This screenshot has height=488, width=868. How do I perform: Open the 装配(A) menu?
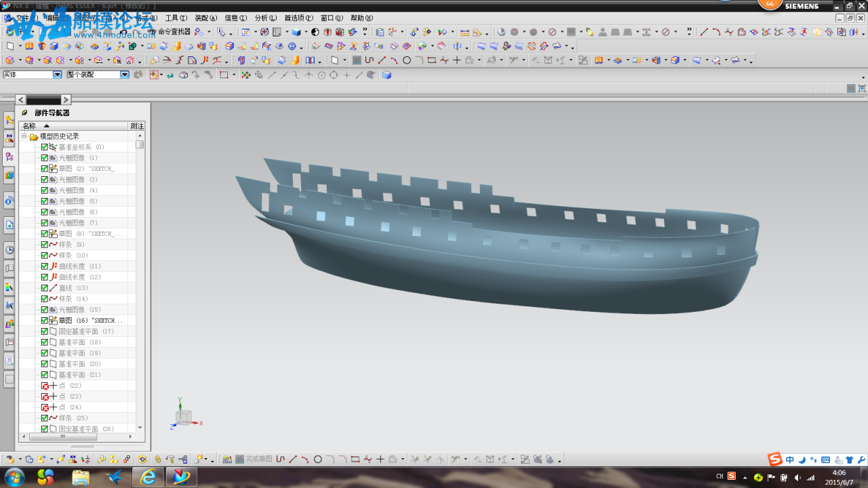[206, 18]
